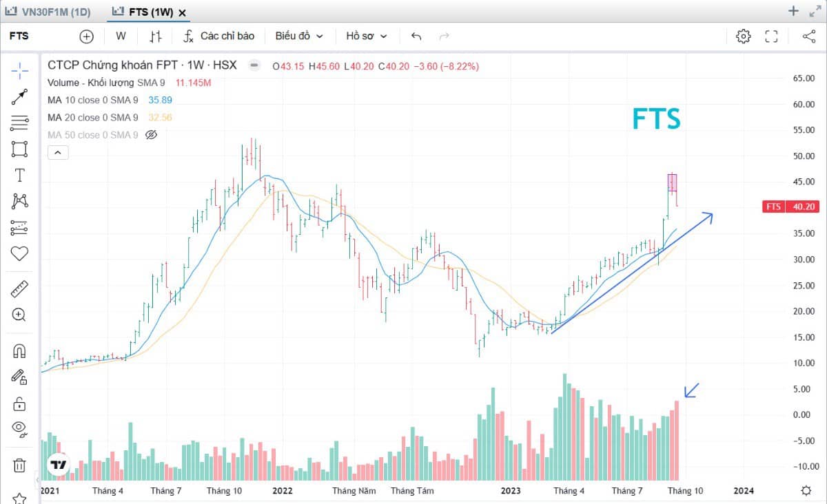Share the chart
The image size is (827, 504).
(809, 36)
